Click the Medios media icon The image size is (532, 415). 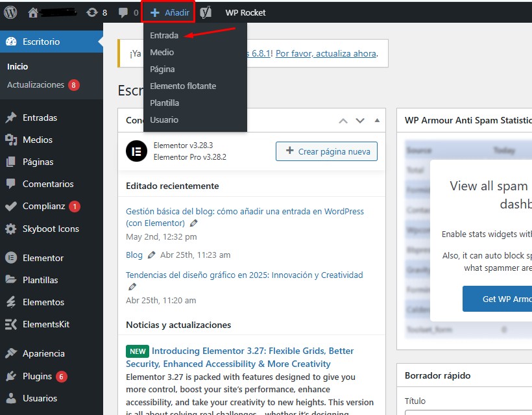click(11, 140)
